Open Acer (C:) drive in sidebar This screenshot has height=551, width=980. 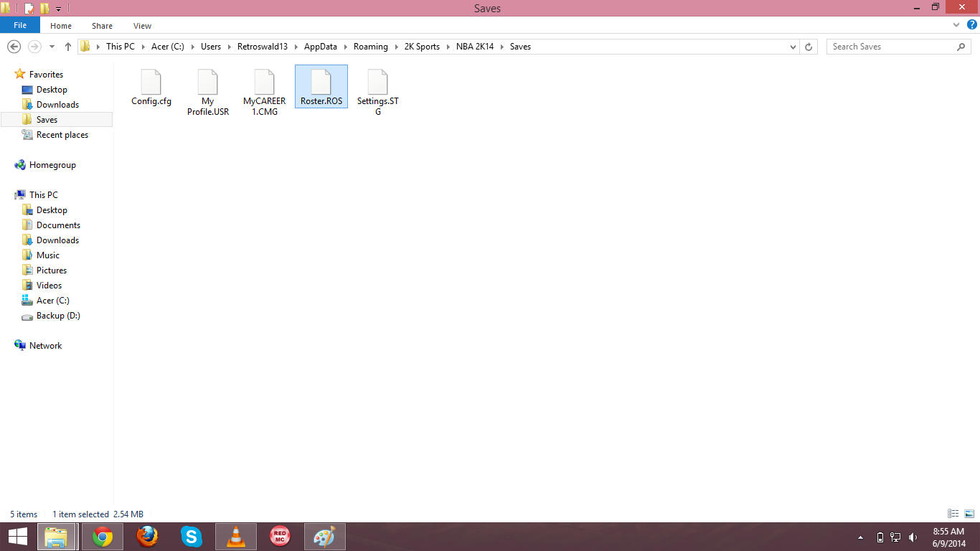(53, 301)
